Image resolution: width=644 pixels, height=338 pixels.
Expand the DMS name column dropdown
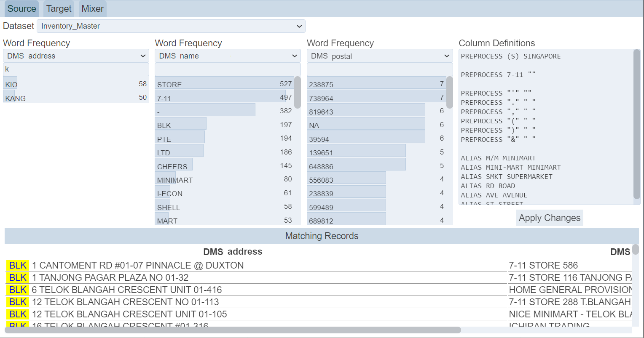pos(228,56)
